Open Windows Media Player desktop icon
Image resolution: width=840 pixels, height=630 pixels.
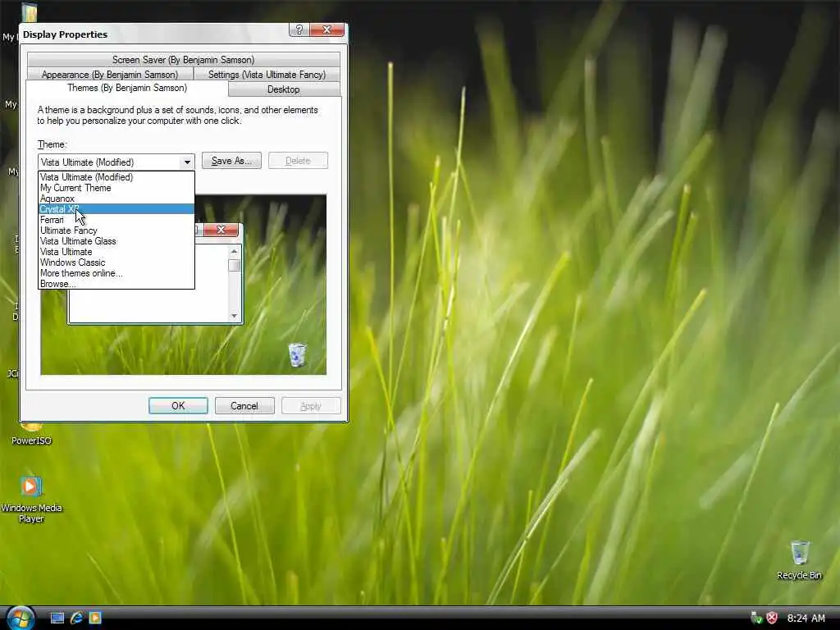[x=31, y=500]
